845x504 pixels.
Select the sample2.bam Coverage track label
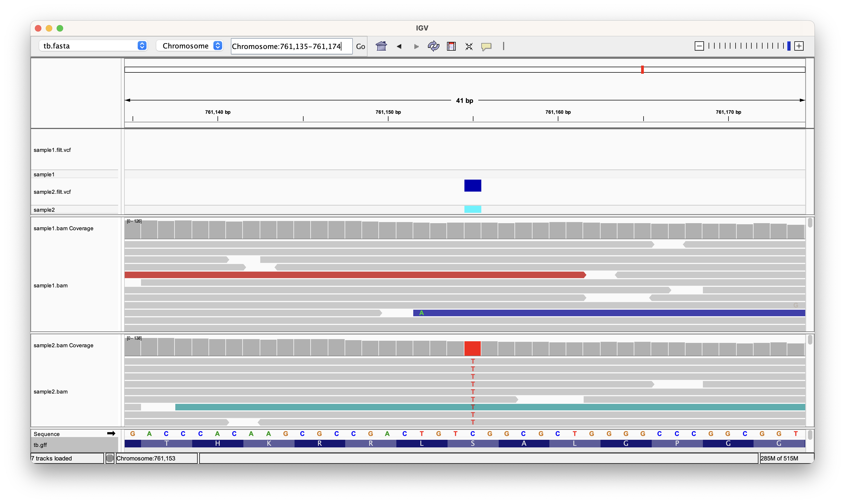coord(63,345)
